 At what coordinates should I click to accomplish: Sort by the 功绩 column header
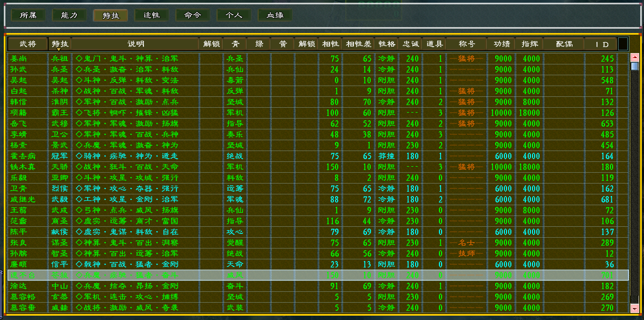502,43
